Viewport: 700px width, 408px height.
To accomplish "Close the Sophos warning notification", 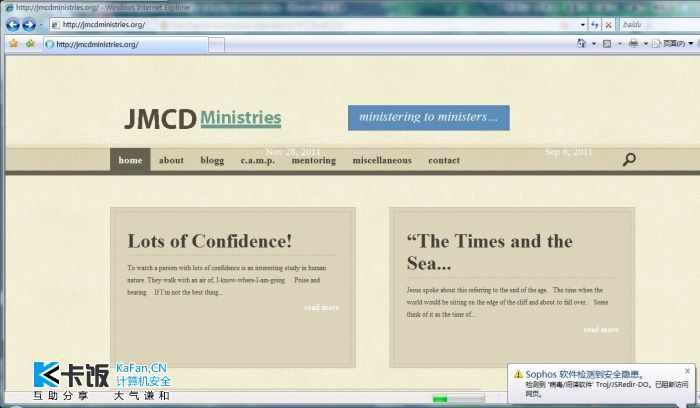I will (x=687, y=371).
